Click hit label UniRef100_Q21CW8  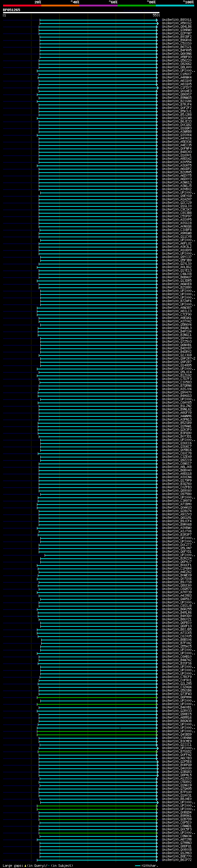[176, 118]
